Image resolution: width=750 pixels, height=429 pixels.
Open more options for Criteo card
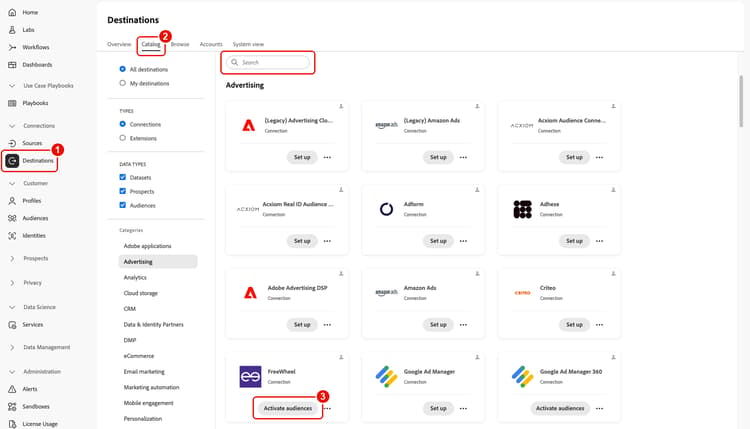[x=599, y=325]
